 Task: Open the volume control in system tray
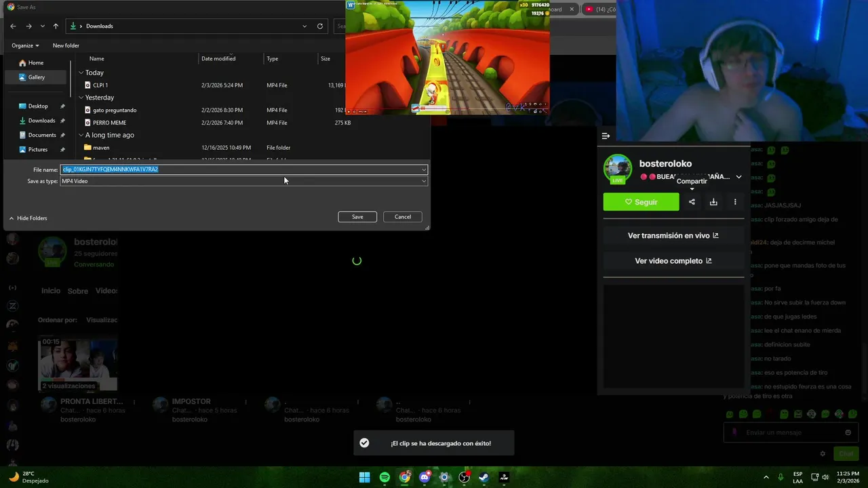(x=827, y=477)
